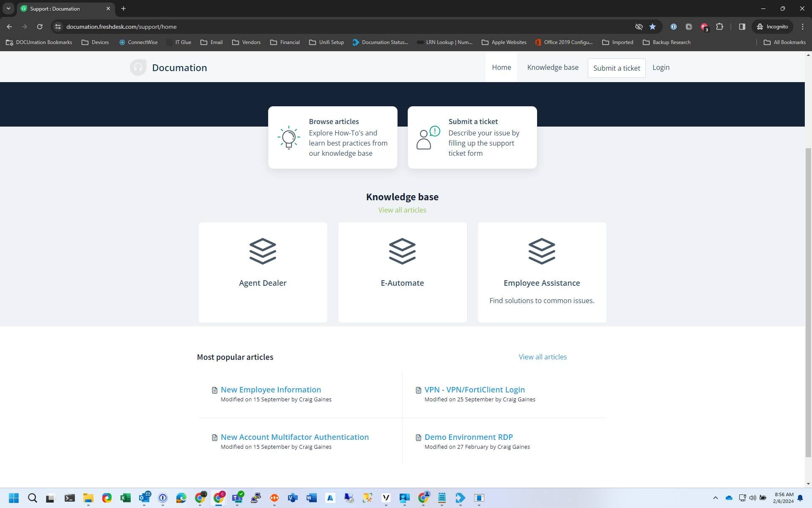Expand the tab search dropdown arrow
Image resolution: width=812 pixels, height=508 pixels.
[8, 8]
